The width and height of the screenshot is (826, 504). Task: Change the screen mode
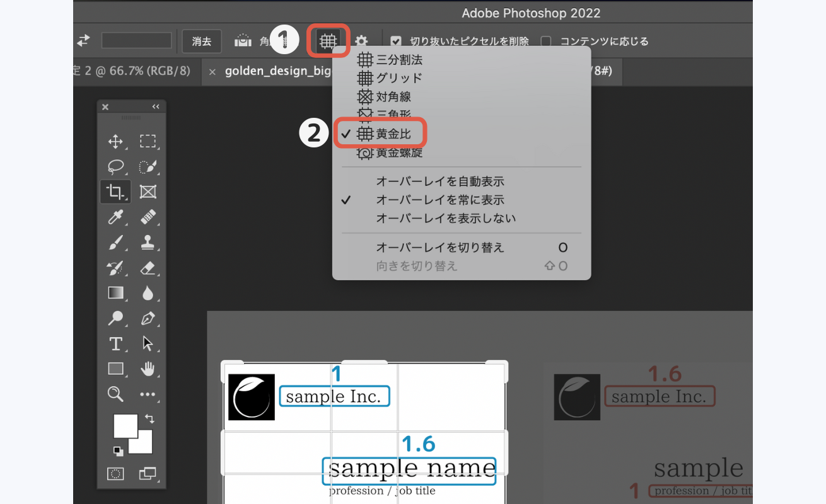[148, 473]
